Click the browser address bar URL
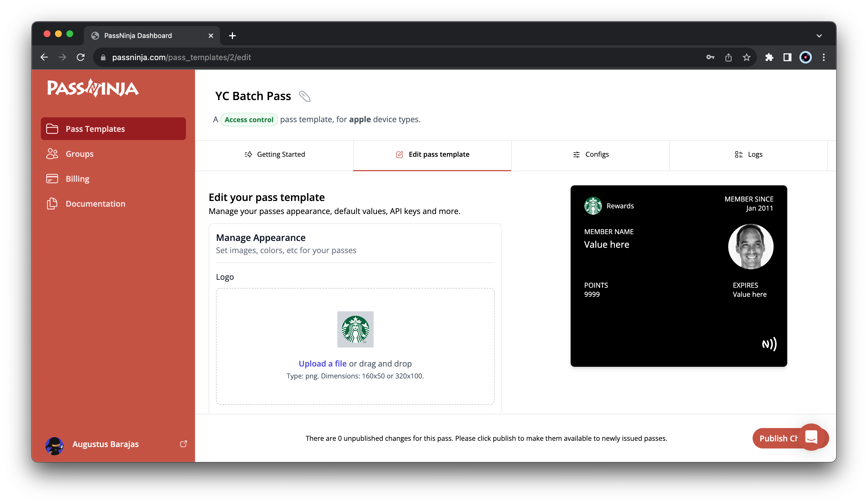 (181, 57)
